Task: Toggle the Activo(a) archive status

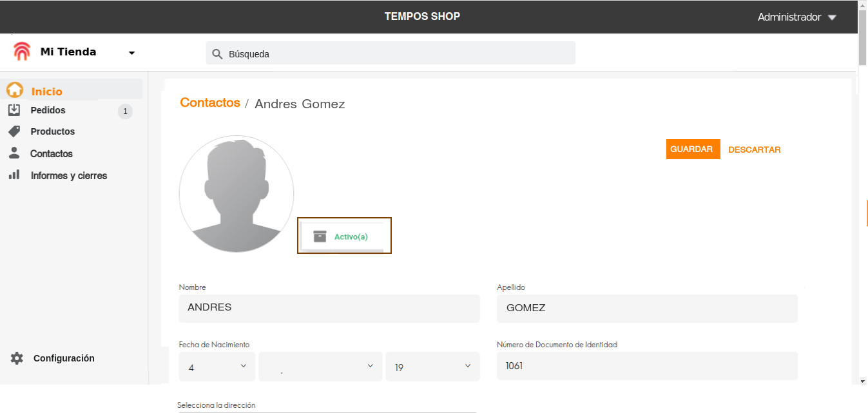Action: tap(344, 236)
